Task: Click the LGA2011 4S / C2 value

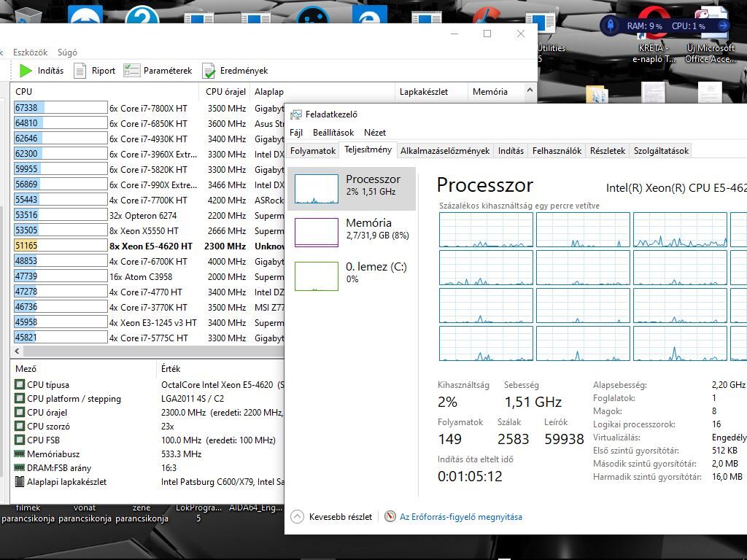Action: pyautogui.click(x=193, y=399)
